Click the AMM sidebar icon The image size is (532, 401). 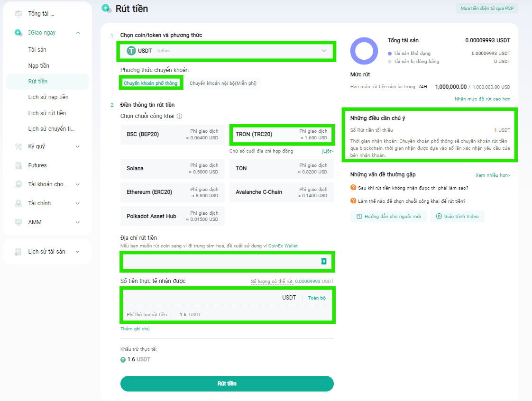tap(18, 222)
